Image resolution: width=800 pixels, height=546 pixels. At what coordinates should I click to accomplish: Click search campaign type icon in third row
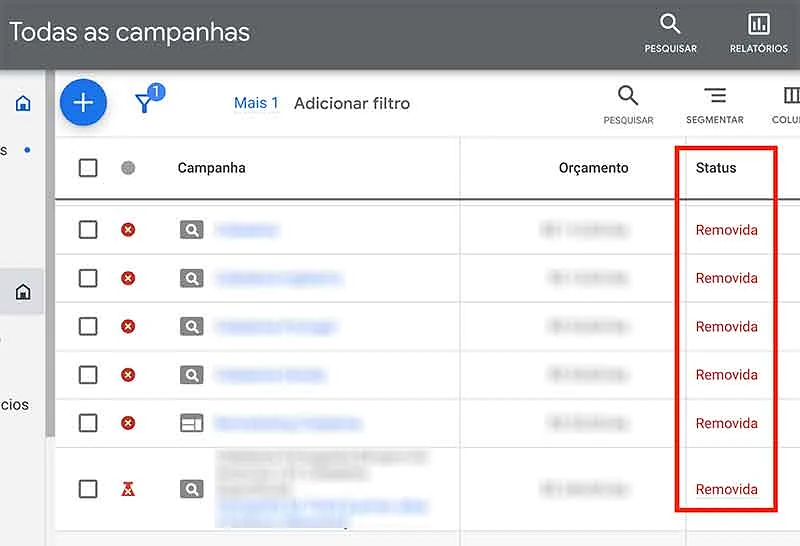coord(192,326)
